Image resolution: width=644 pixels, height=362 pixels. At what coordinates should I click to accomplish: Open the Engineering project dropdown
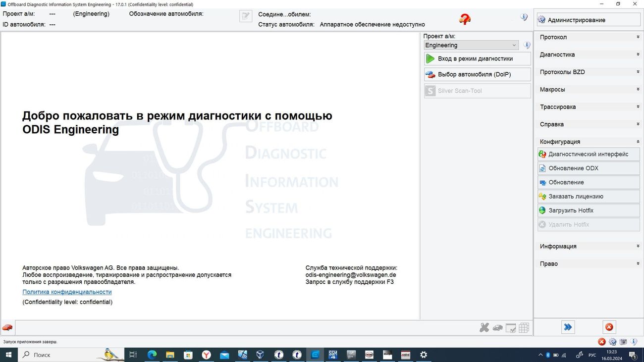(x=471, y=45)
